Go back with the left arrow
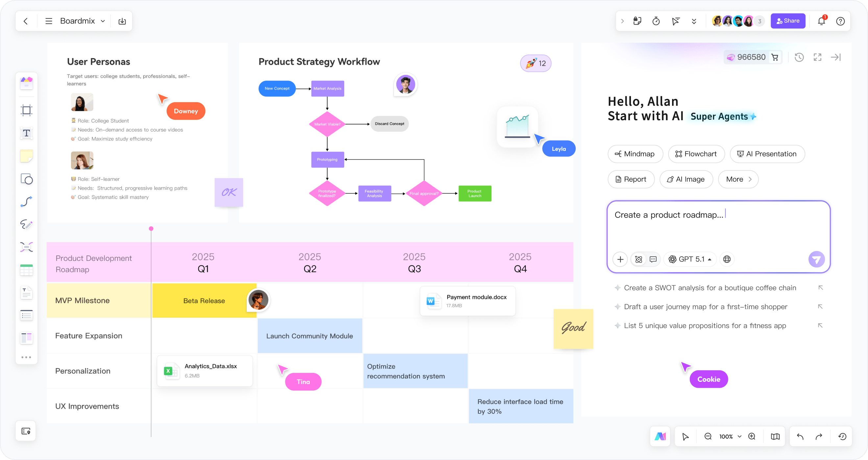This screenshot has height=460, width=868. pos(26,21)
